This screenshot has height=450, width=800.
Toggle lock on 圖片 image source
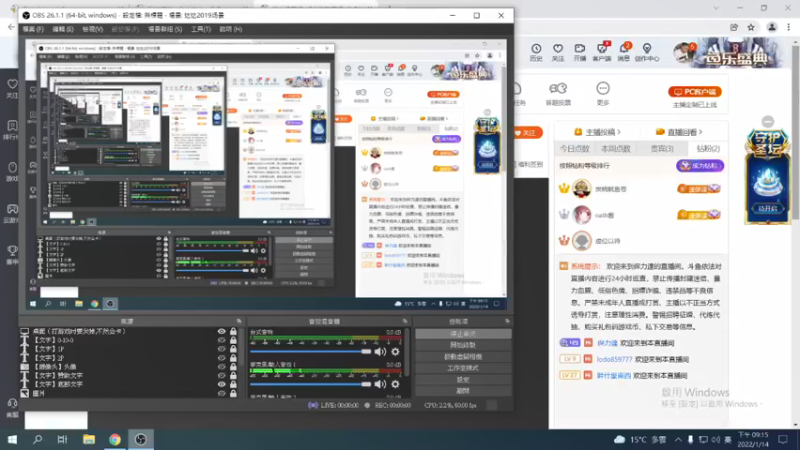tap(233, 393)
